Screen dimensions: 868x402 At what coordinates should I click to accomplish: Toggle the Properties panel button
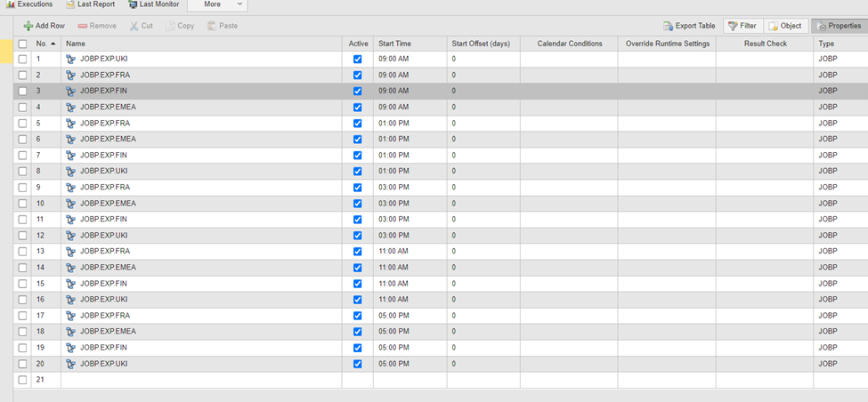tap(838, 26)
